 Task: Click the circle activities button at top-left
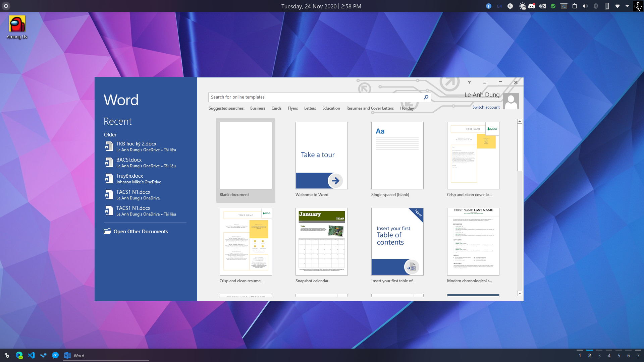coord(6,6)
